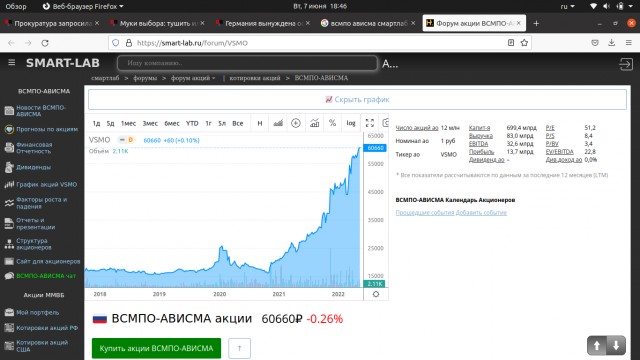Click the page scroll down arrow button

pyautogui.click(x=616, y=345)
